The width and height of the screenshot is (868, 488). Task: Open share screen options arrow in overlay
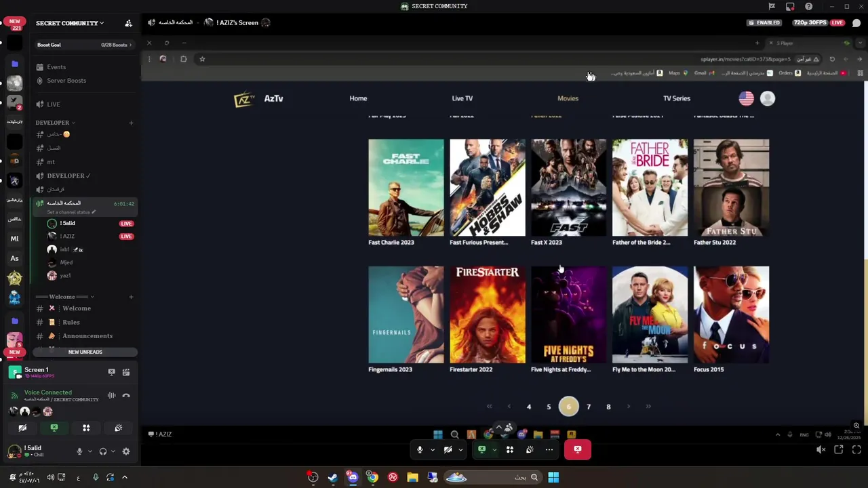tap(494, 449)
